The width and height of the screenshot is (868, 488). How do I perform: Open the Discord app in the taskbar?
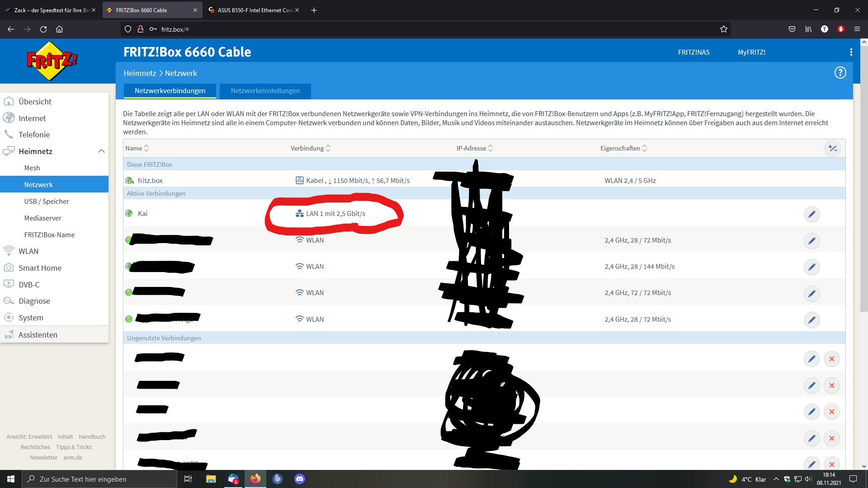click(x=299, y=479)
